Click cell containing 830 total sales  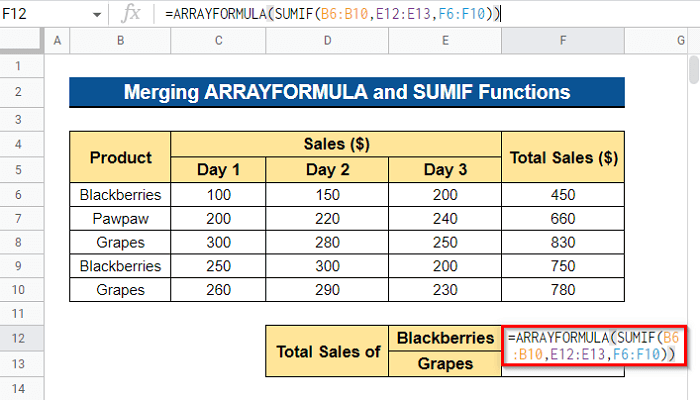[x=563, y=242]
